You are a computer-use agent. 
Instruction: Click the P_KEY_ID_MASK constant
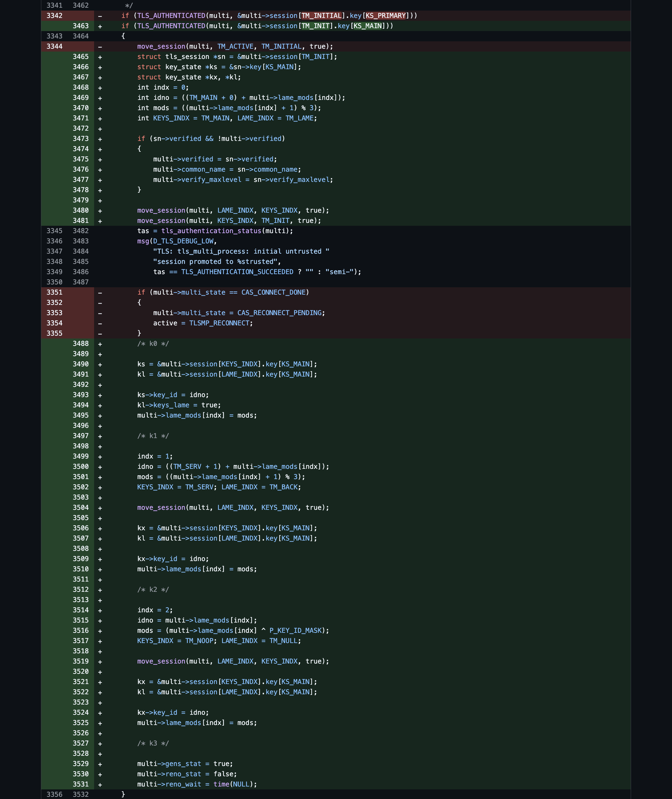(295, 631)
